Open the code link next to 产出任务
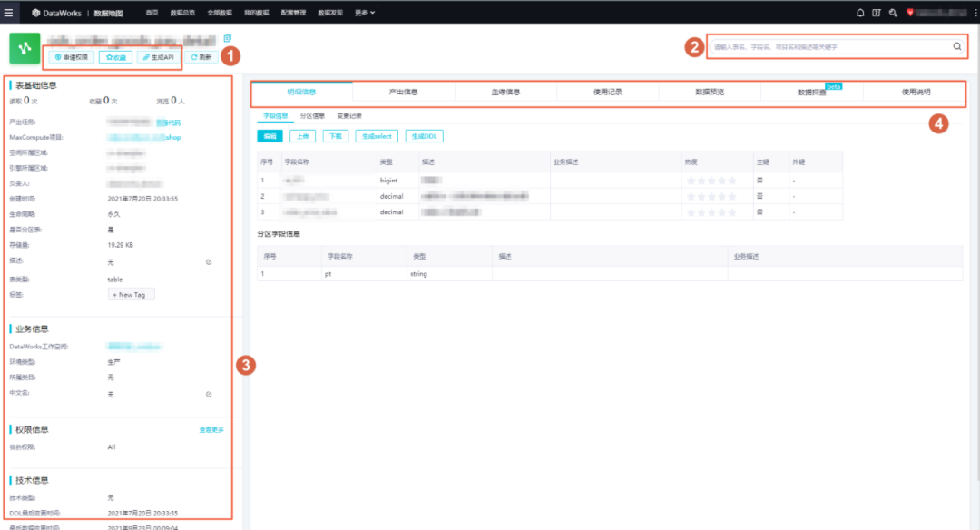Viewport: 980px width, 530px height. (168, 123)
